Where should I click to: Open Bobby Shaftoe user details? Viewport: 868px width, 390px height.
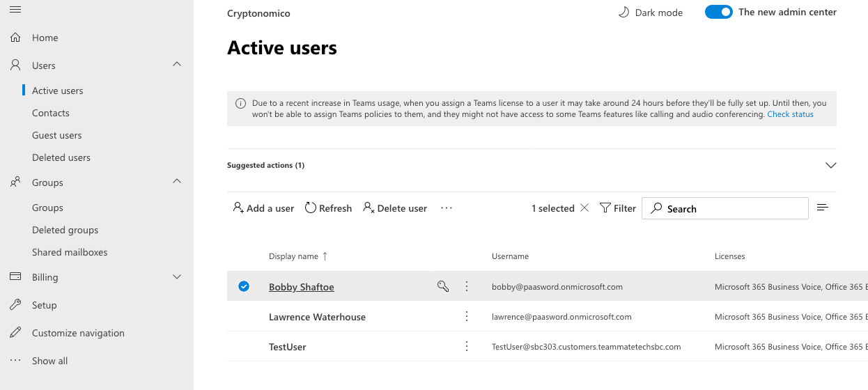[302, 287]
